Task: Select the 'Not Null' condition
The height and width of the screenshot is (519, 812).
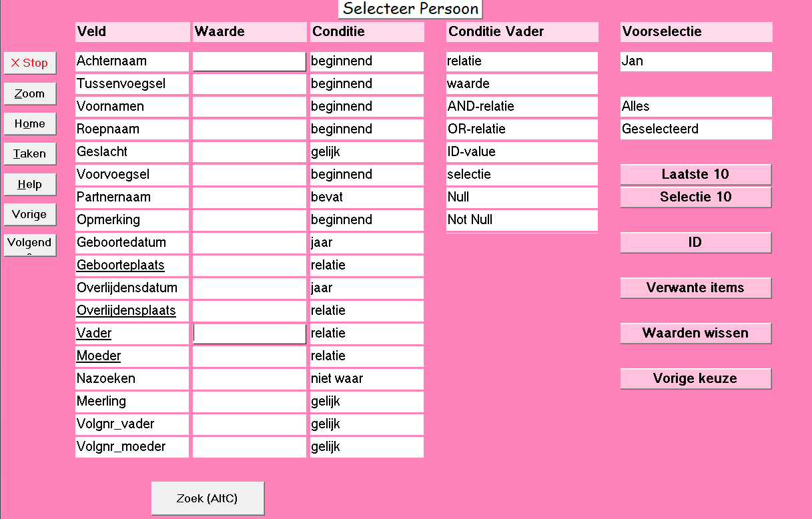Action: point(522,220)
